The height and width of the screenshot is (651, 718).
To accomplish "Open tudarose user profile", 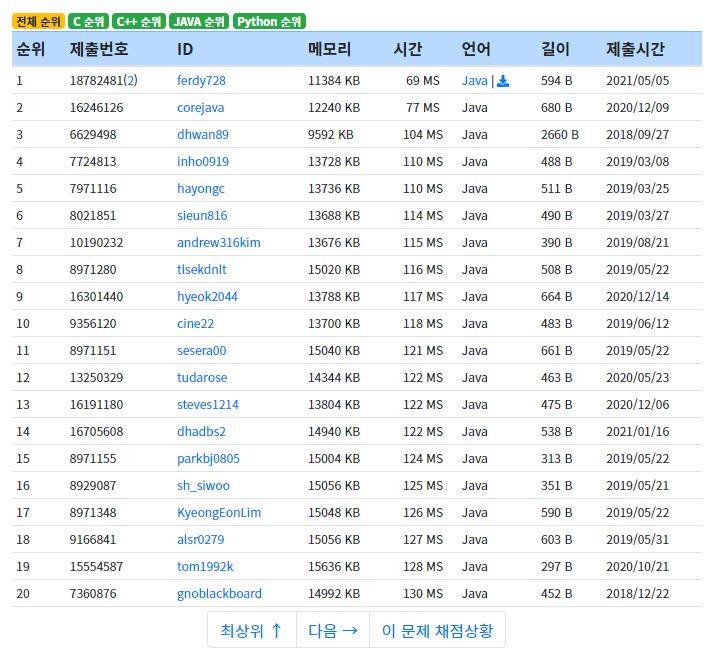I will click(x=202, y=378).
